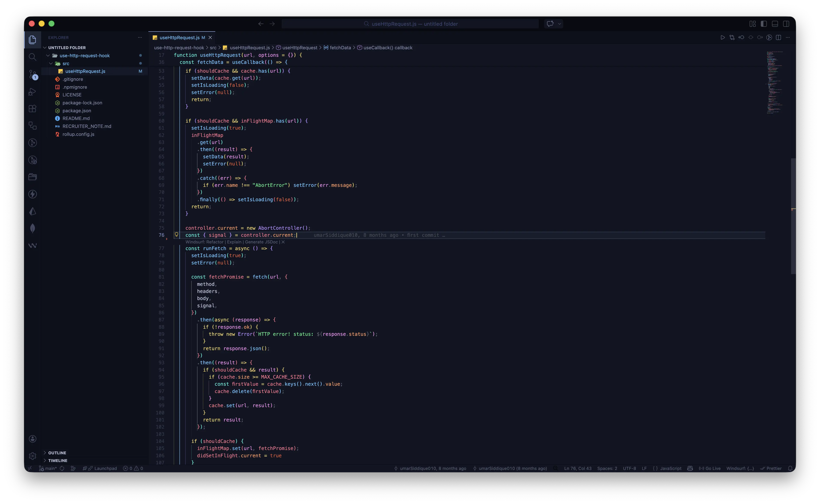Select the Run and Debug icon
This screenshot has width=820, height=504.
pyautogui.click(x=32, y=91)
